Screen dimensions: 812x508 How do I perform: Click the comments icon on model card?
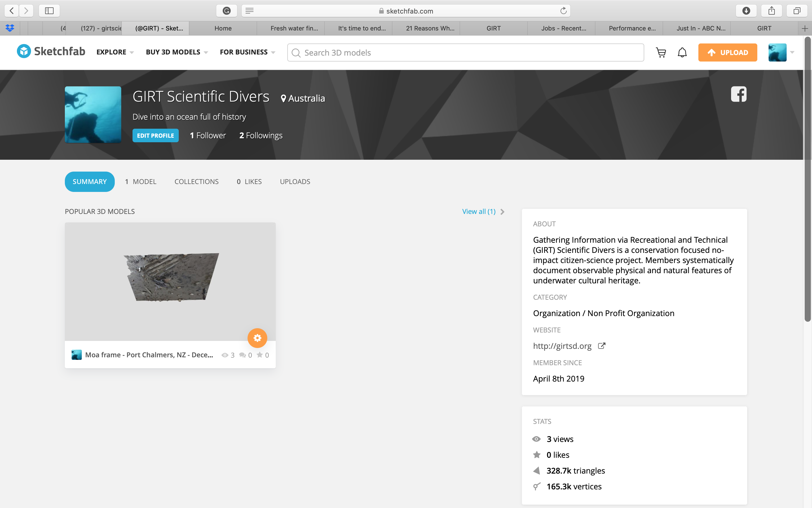(242, 355)
